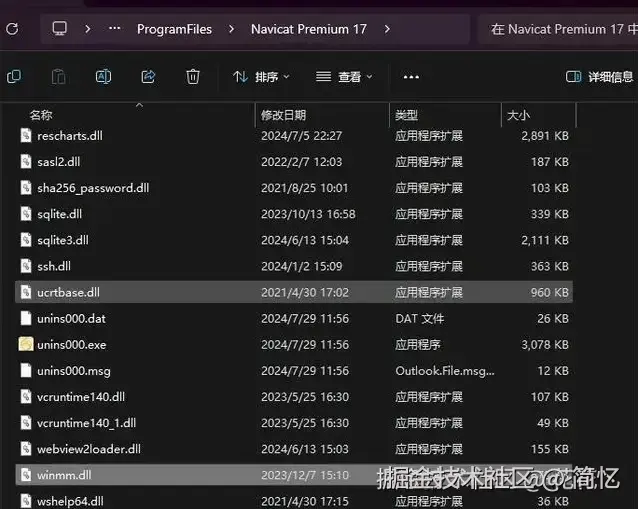The width and height of the screenshot is (638, 509).
Task: Select the webview2loader.dll file name
Action: pos(89,449)
